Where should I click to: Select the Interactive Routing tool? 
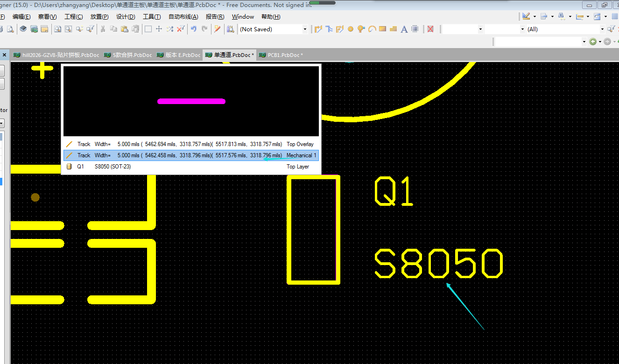coord(318,29)
